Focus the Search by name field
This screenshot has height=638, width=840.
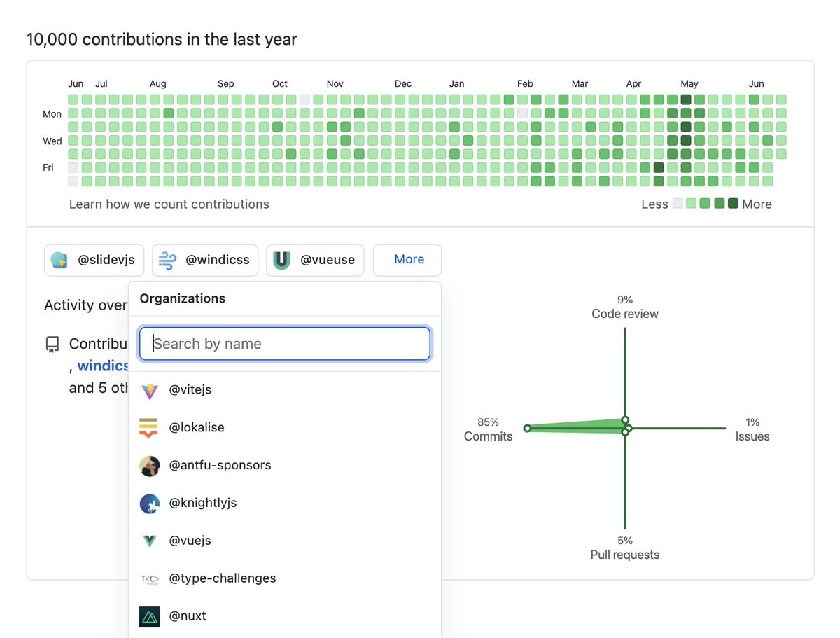pos(285,344)
